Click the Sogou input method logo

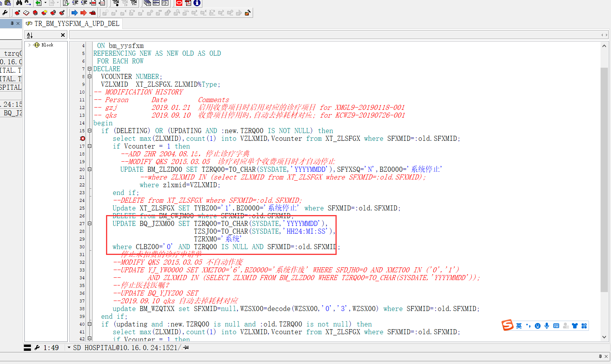(507, 325)
